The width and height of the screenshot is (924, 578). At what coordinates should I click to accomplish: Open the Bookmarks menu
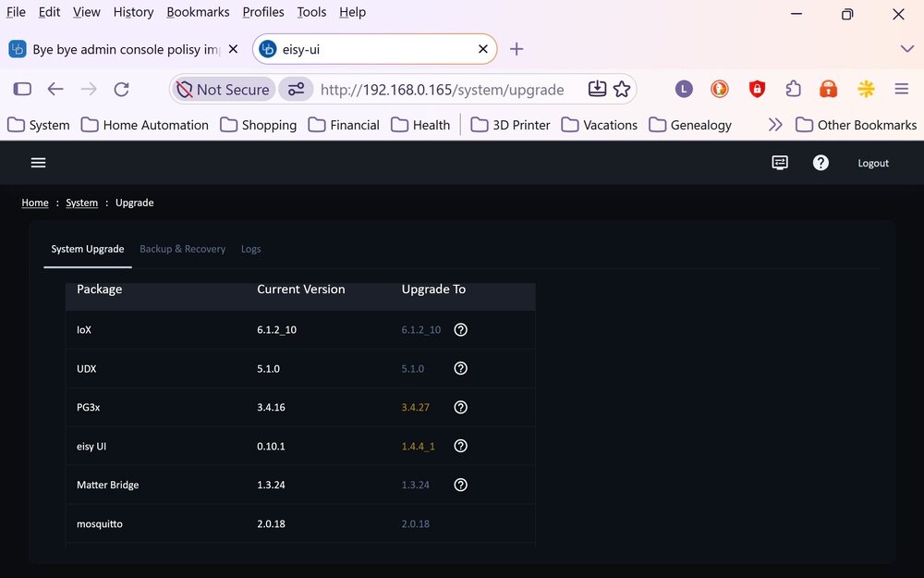tap(198, 12)
